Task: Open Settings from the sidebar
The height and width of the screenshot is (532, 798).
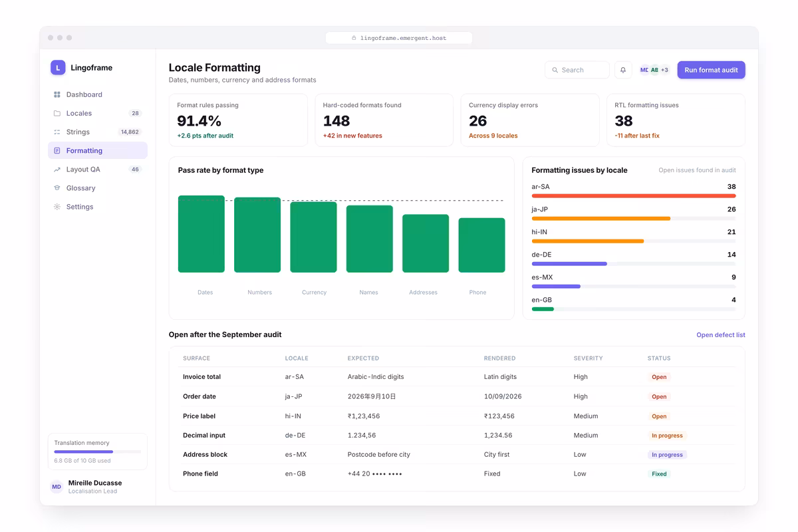Action: [x=98, y=207]
